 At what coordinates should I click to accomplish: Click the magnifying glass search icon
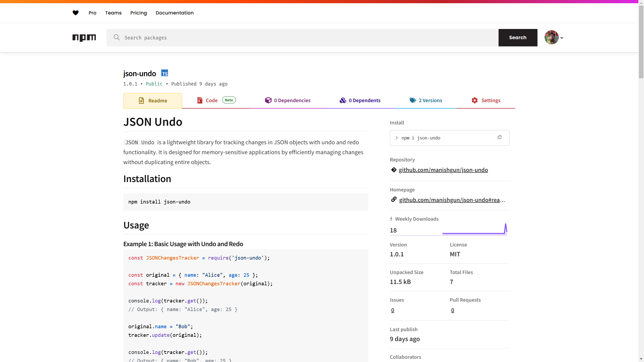(x=116, y=37)
